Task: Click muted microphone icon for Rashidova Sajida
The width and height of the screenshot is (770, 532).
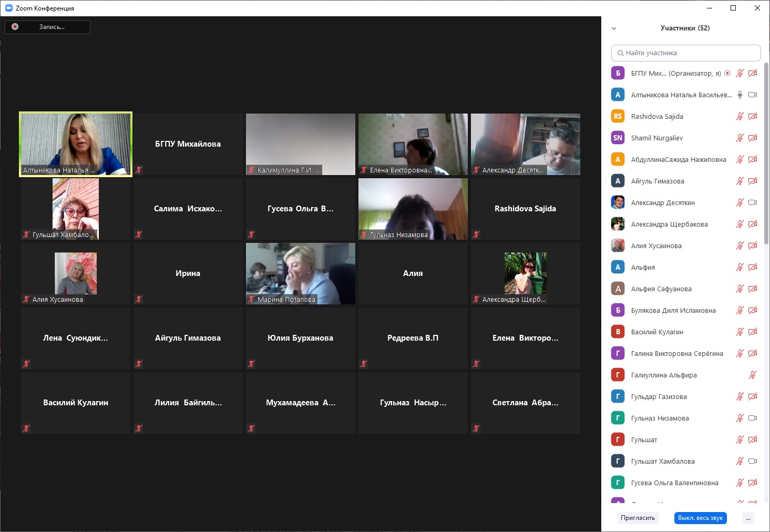Action: click(740, 116)
